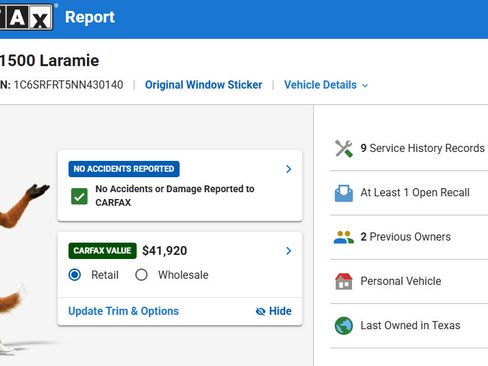
Task: Click Personal Vehicle text
Action: [401, 281]
